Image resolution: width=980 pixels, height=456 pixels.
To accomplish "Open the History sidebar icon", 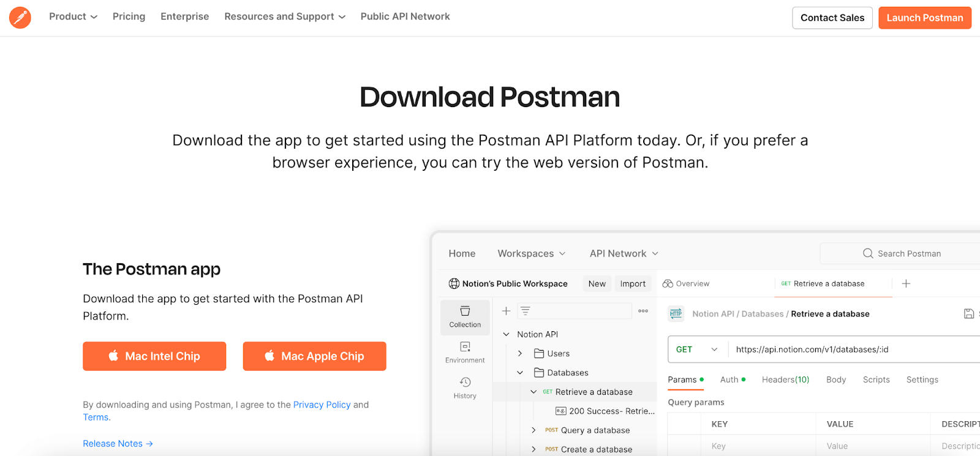I will click(465, 388).
